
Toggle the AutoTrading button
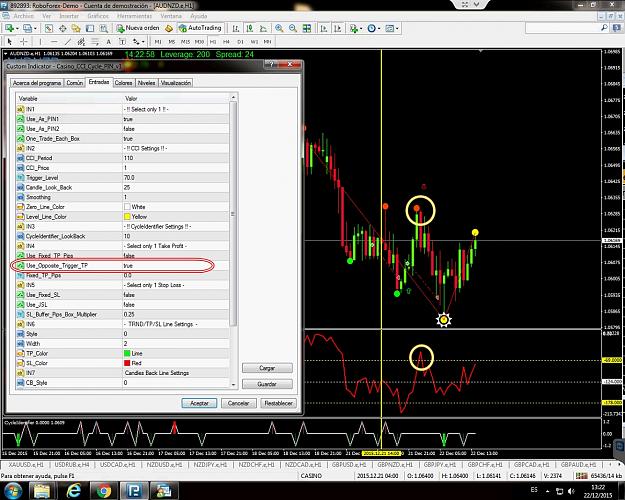200,28
